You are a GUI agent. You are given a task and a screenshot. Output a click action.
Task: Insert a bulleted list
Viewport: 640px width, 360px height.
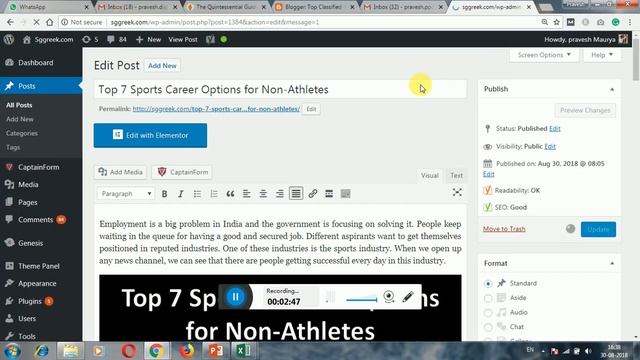pos(197,194)
